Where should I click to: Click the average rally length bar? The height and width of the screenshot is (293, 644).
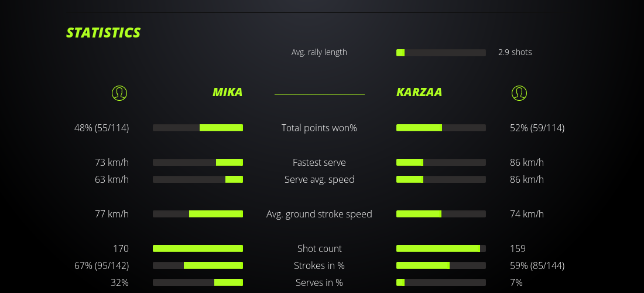click(441, 53)
